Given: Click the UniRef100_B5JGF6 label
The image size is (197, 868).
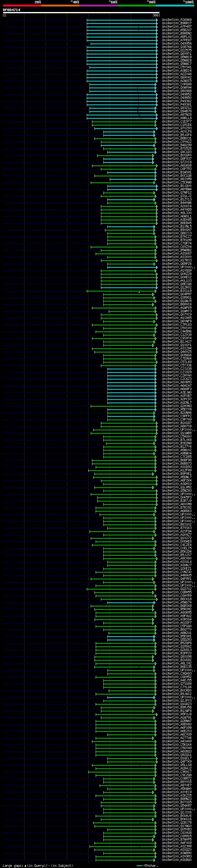Looking at the screenshot, I should click(177, 135).
